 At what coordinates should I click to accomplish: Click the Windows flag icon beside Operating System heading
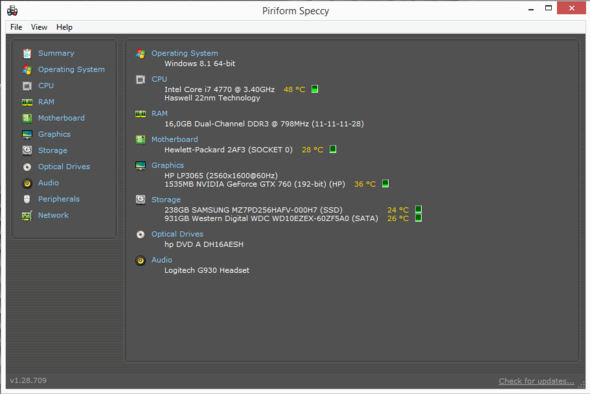click(x=141, y=53)
